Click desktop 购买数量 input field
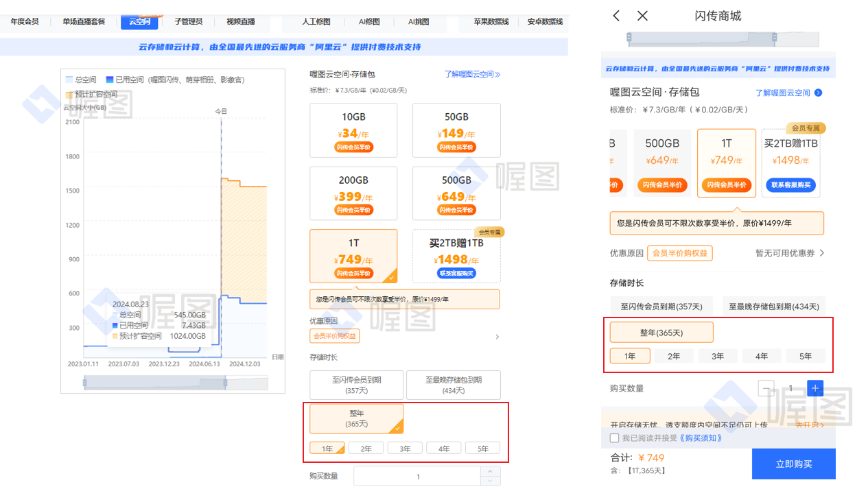The height and width of the screenshot is (491, 868). (x=417, y=476)
